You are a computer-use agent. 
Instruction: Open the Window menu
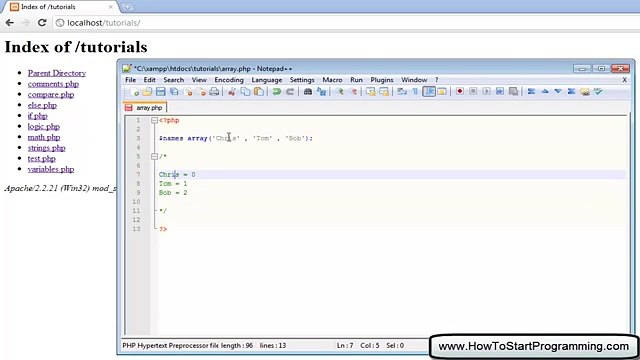414,80
